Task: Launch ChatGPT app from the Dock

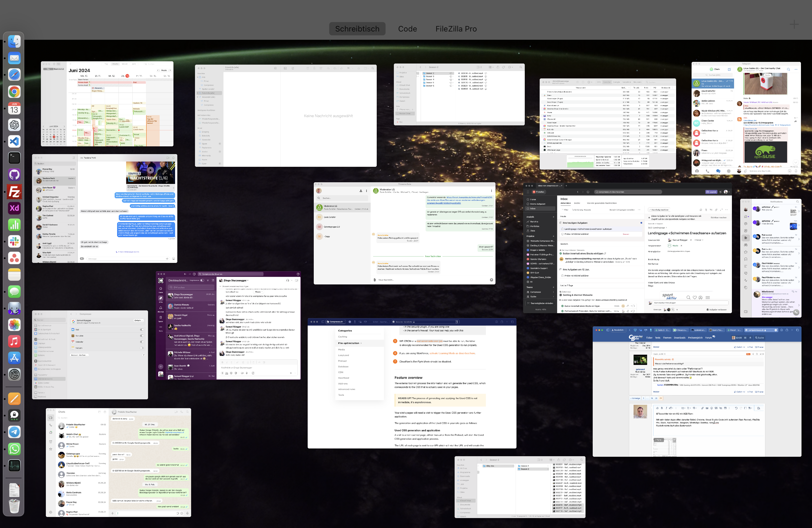Action: [14, 125]
